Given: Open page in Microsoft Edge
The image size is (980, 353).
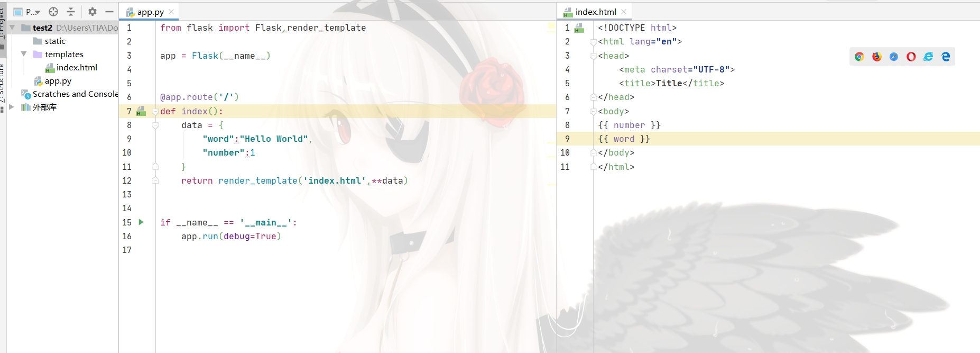Looking at the screenshot, I should [946, 57].
